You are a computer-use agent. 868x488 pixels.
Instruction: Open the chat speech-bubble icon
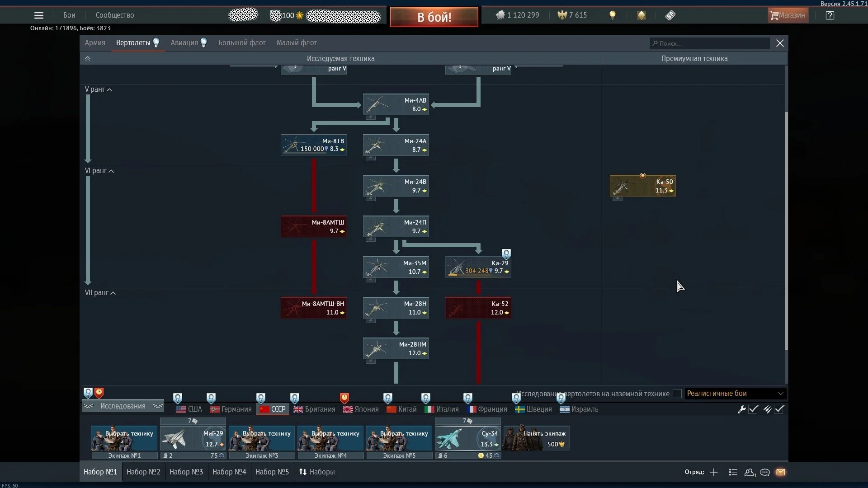point(765,472)
